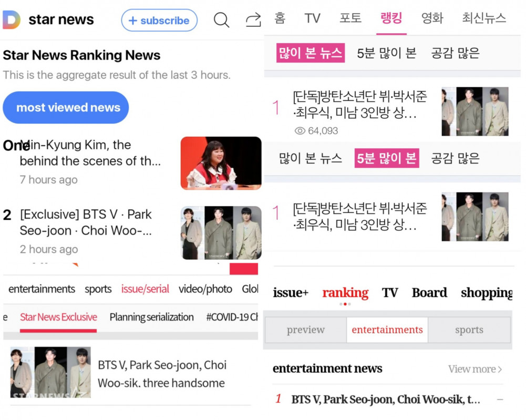This screenshot has height=420, width=526.
Task: Open [Exclusive] BTS V Park Seo-joon ranked article
Action: coord(86,222)
